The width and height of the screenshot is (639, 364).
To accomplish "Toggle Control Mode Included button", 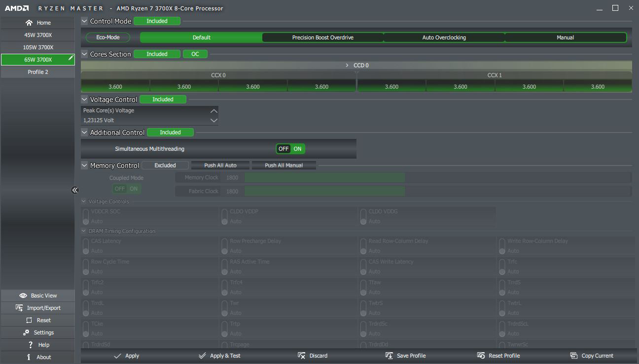I will click(x=157, y=21).
